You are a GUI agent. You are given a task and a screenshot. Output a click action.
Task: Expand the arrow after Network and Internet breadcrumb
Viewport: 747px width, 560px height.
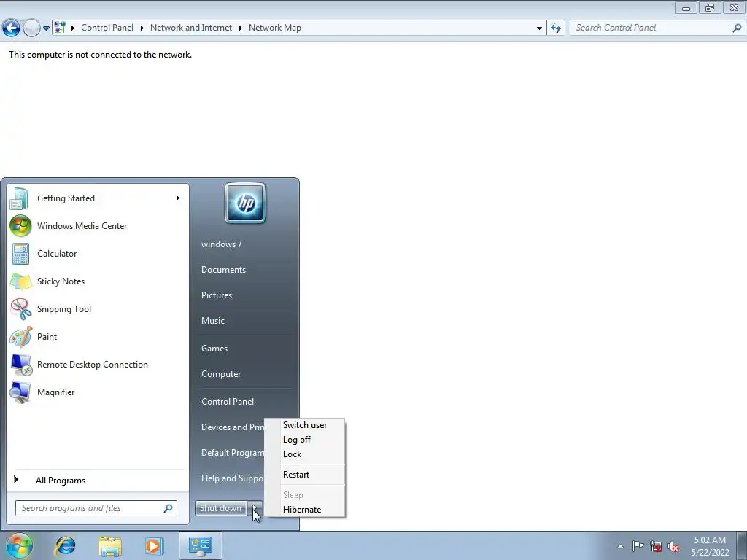click(x=240, y=28)
